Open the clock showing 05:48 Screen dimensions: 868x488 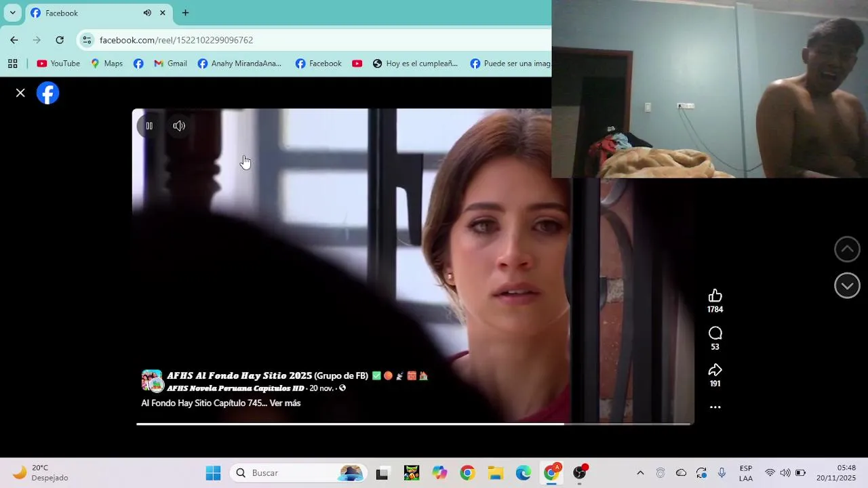point(836,473)
